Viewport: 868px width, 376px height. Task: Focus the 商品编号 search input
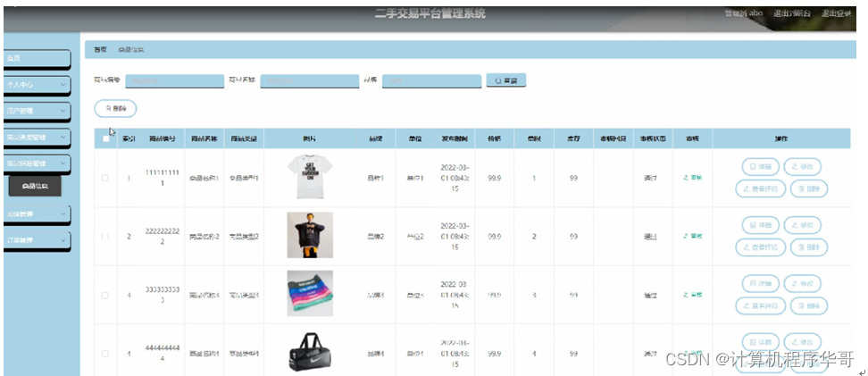pyautogui.click(x=174, y=81)
